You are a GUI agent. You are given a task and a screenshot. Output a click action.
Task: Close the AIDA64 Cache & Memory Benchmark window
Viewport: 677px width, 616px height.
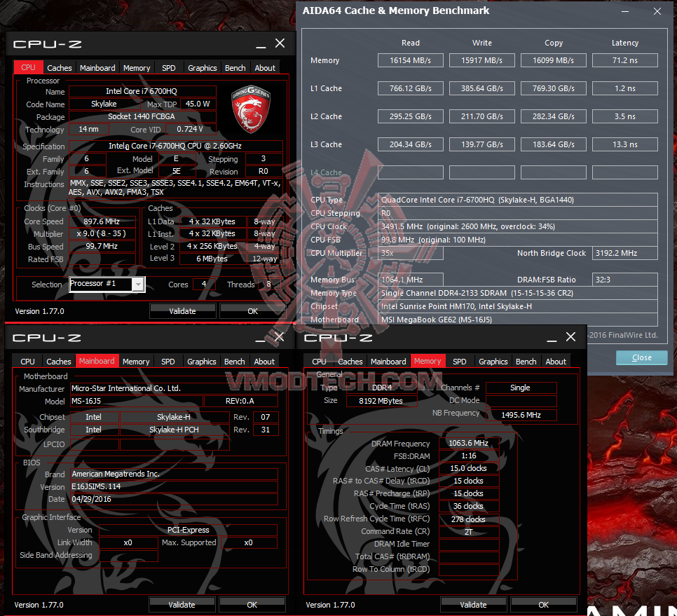pos(657,11)
